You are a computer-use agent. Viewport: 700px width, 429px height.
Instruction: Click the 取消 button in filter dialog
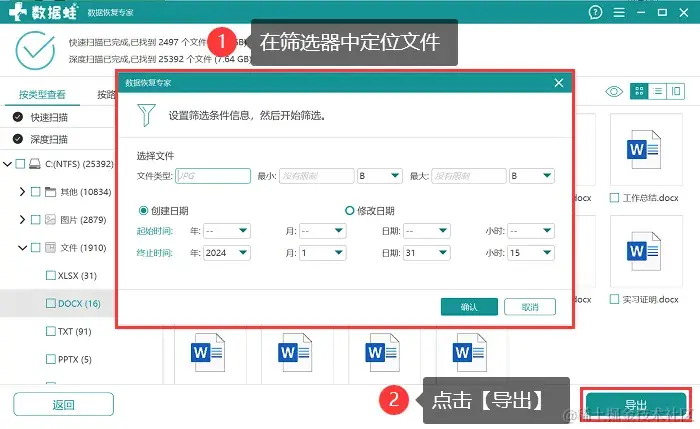point(530,307)
